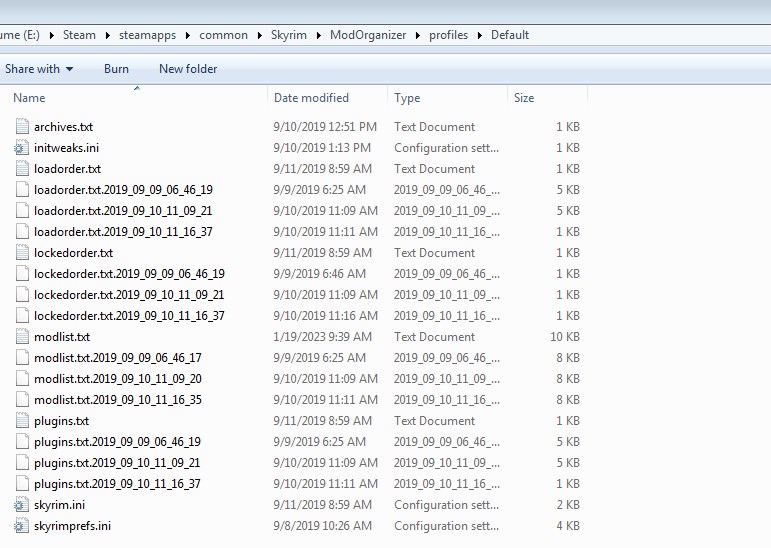Select file name lockedorder.txt.2019_09_10_11_16_37
The height and width of the screenshot is (548, 771).
click(129, 316)
